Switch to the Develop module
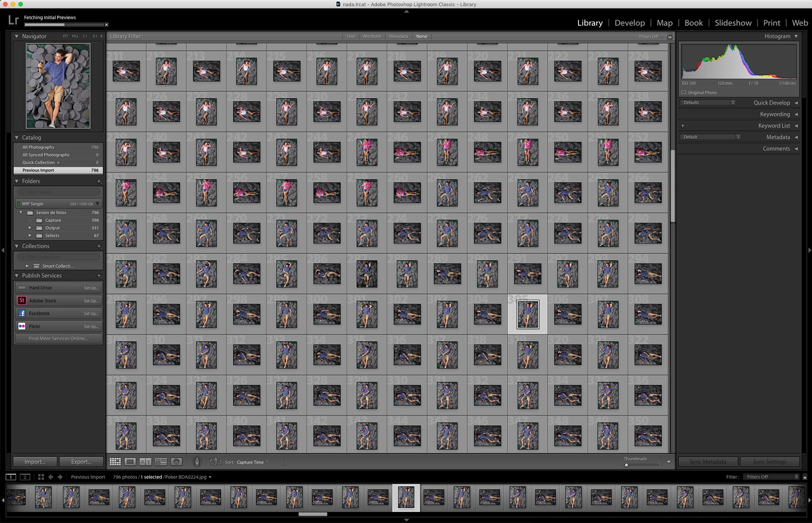Image resolution: width=812 pixels, height=523 pixels. (x=629, y=23)
